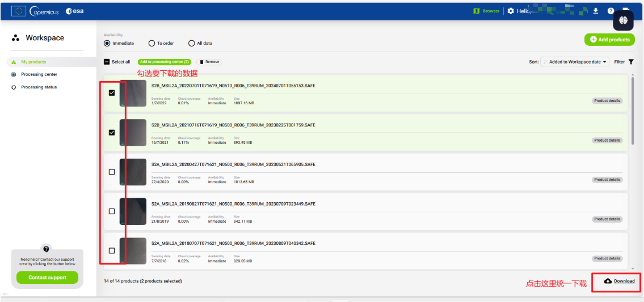Image resolution: width=644 pixels, height=302 pixels.
Task: Click the Filter funnel icon
Action: point(631,62)
